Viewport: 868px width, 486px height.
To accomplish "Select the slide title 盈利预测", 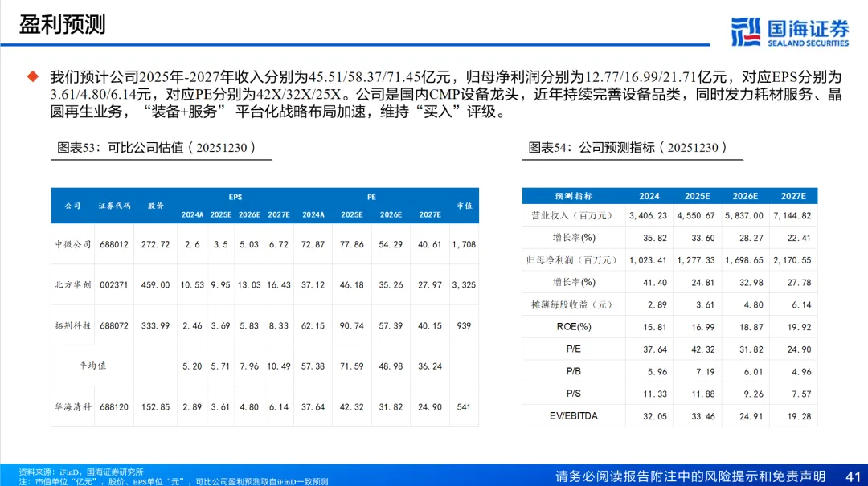I will point(62,25).
